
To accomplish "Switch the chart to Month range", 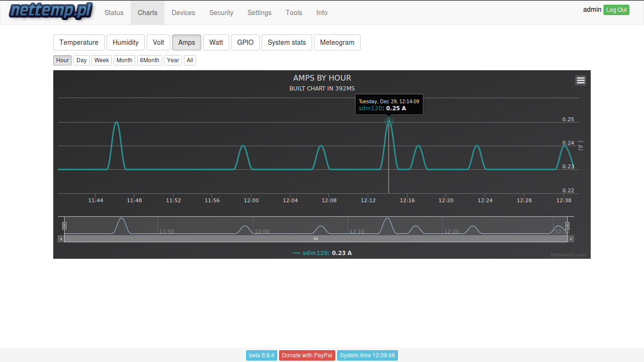I will pos(124,60).
